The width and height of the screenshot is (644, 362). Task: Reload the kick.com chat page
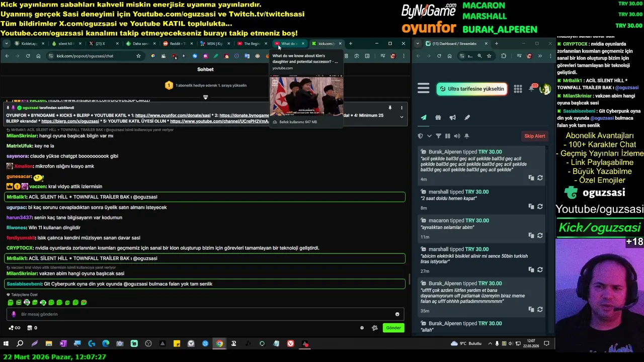click(28, 56)
